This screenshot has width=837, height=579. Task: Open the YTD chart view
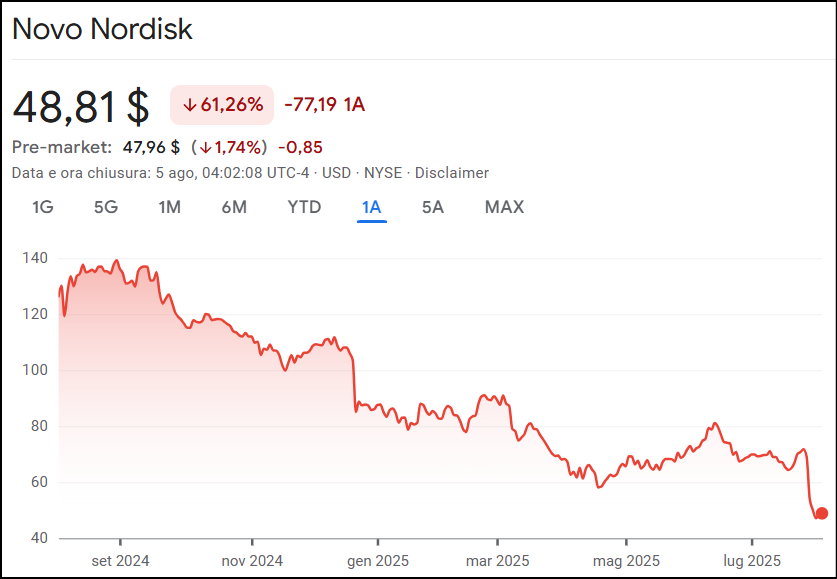(x=304, y=207)
